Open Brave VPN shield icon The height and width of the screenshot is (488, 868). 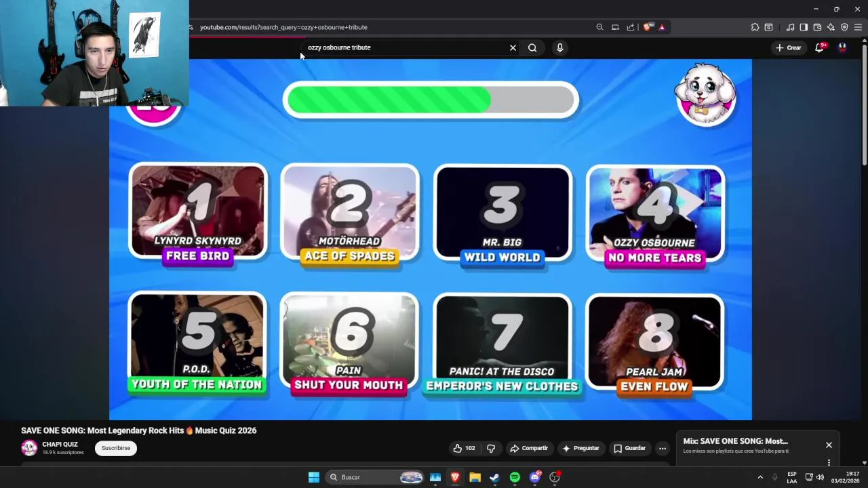tap(844, 27)
